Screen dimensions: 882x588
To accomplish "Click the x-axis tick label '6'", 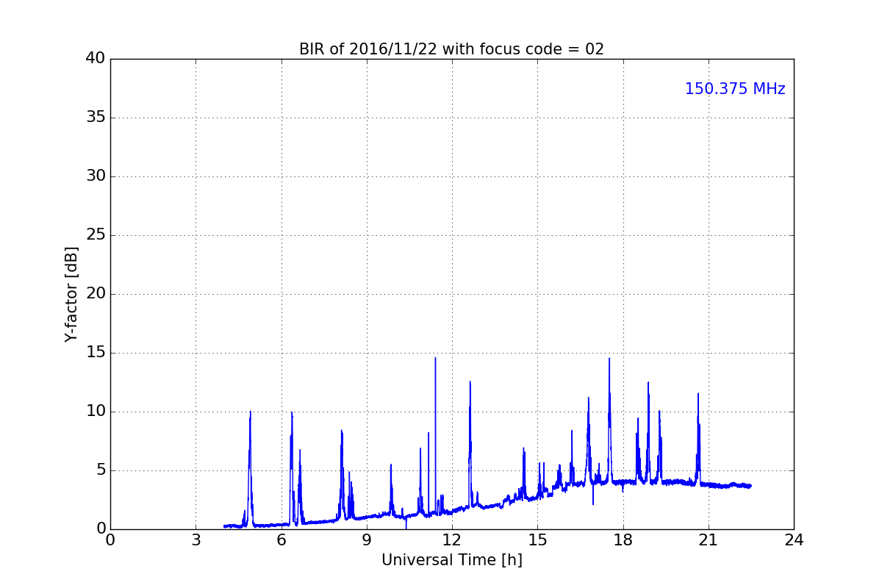I will (281, 540).
